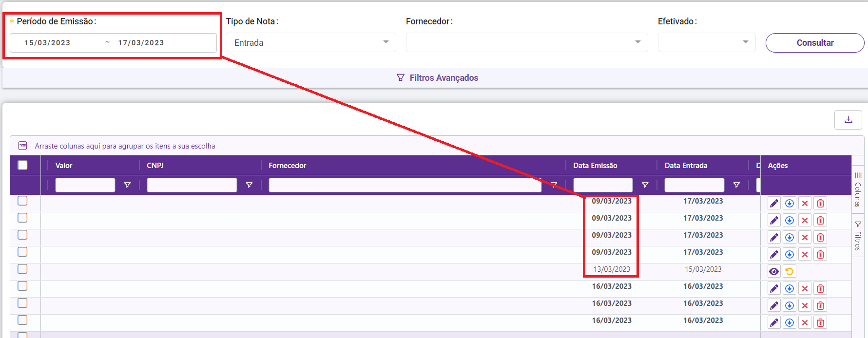
Task: Open the Colunas side tab
Action: pyautogui.click(x=858, y=189)
